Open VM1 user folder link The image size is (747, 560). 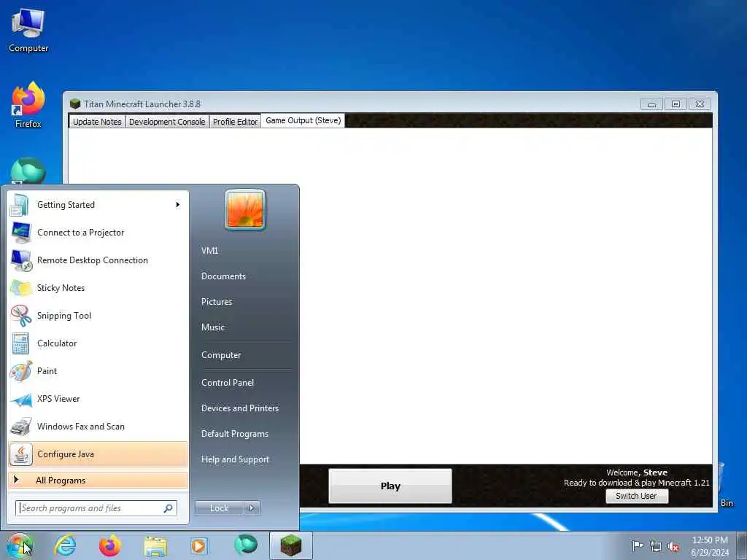[x=209, y=251]
